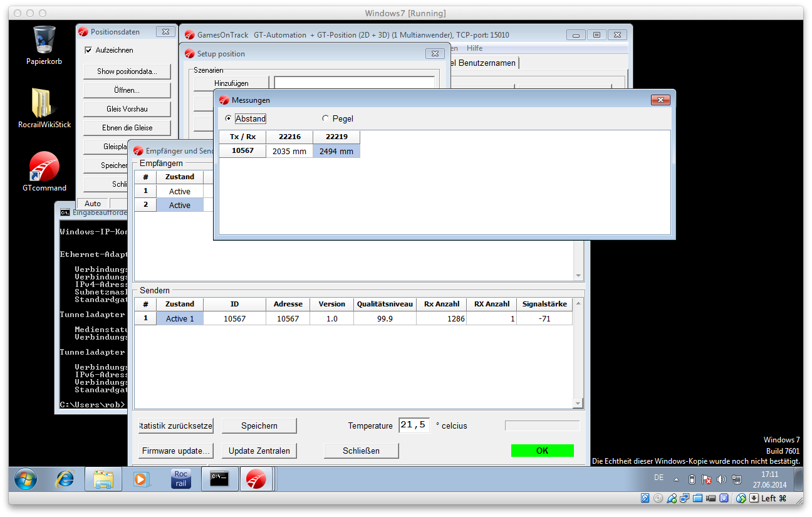Click the Rocrail taskbar icon
Image resolution: width=812 pixels, height=517 pixels.
pyautogui.click(x=181, y=479)
